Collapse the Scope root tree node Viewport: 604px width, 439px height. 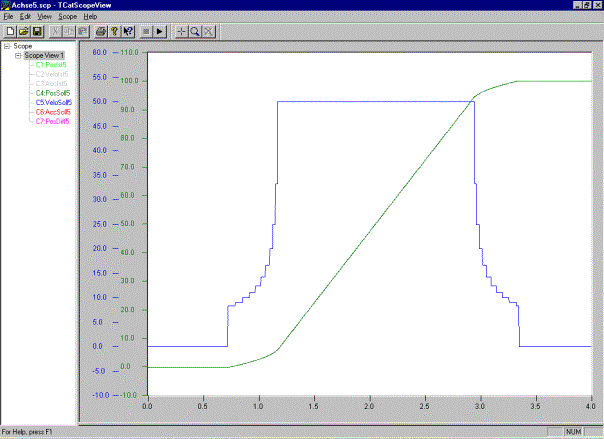(7, 46)
